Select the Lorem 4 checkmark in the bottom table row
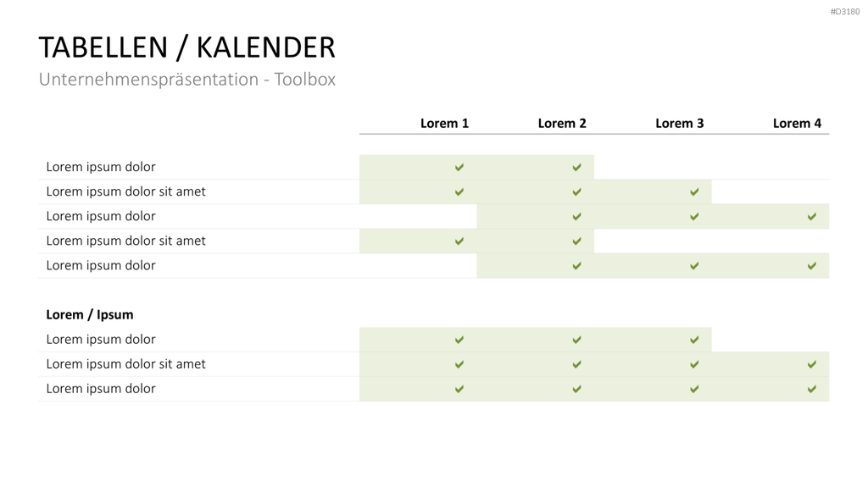Image resolution: width=868 pixels, height=488 pixels. [811, 389]
